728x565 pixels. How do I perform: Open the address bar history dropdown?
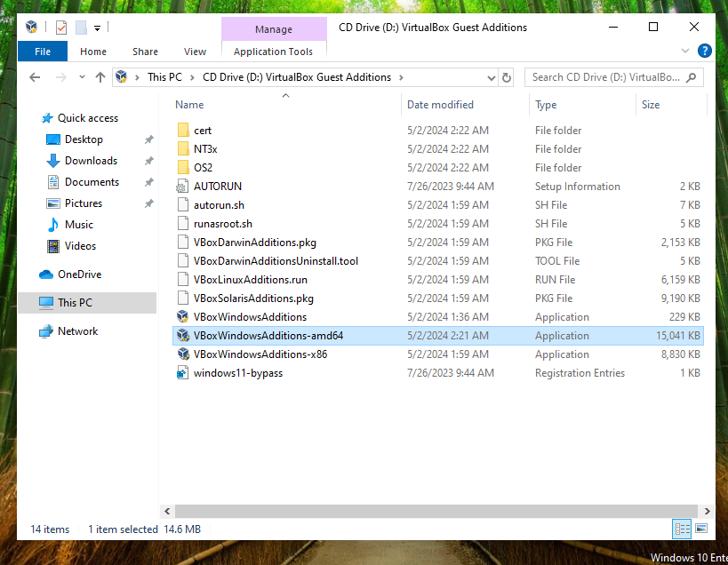pos(493,77)
